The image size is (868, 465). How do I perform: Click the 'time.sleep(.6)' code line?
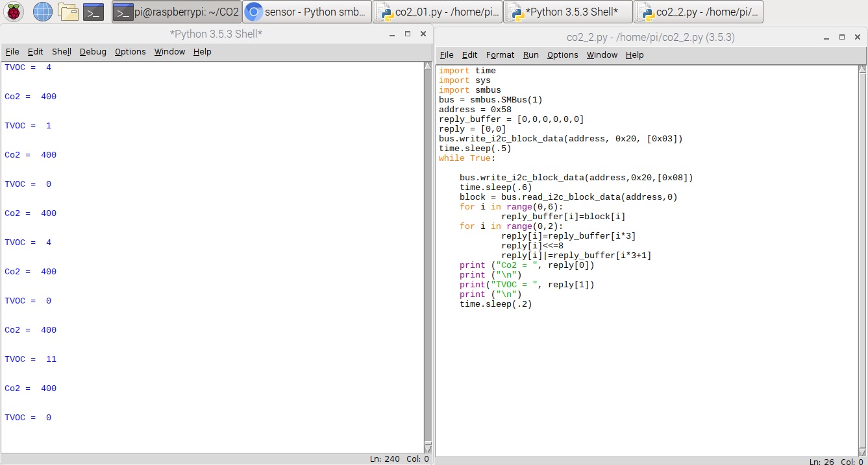tap(496, 187)
